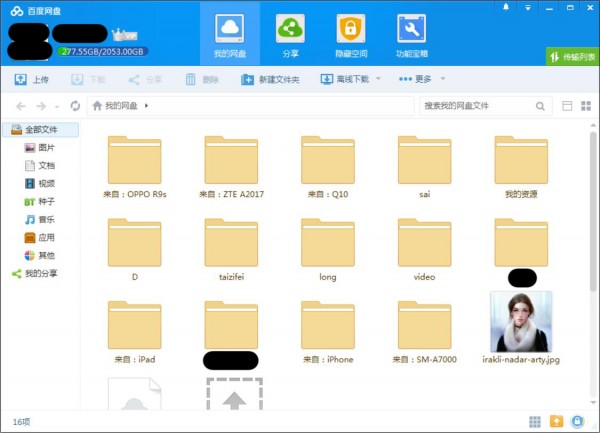
Task: Open the 传输列表 transfer list
Action: click(572, 57)
